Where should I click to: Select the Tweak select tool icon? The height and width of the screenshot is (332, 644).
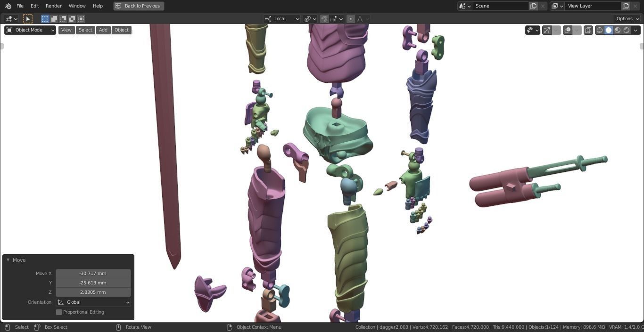(x=28, y=19)
